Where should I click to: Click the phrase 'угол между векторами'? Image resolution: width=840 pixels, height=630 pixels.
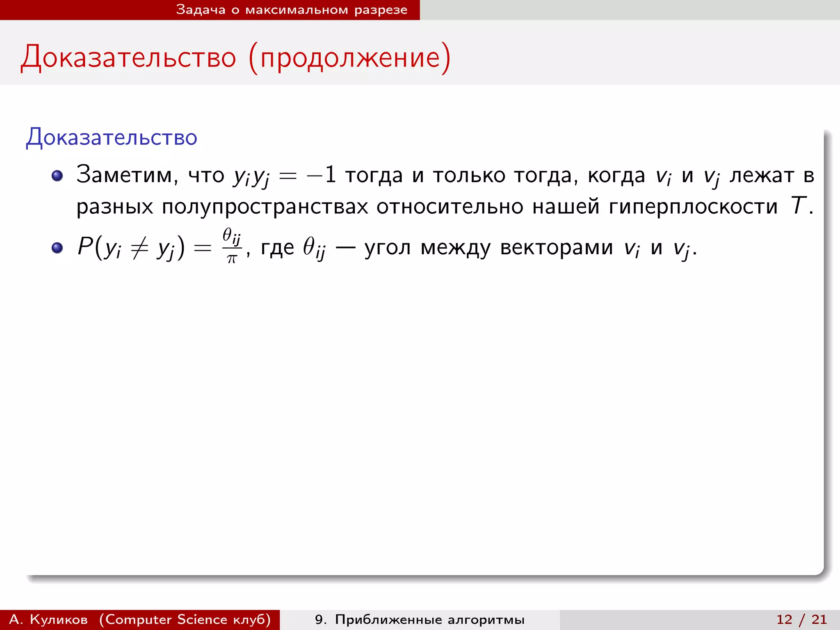pyautogui.click(x=488, y=248)
